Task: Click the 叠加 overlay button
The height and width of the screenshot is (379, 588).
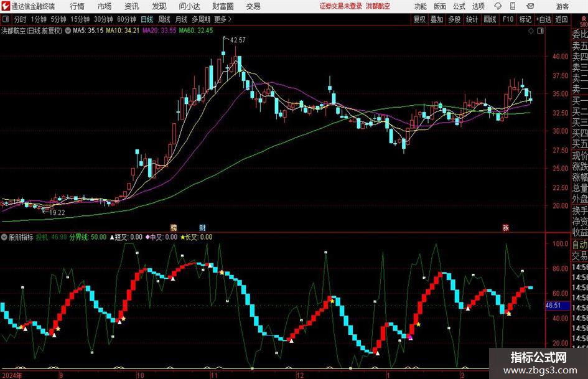Action: [437, 19]
